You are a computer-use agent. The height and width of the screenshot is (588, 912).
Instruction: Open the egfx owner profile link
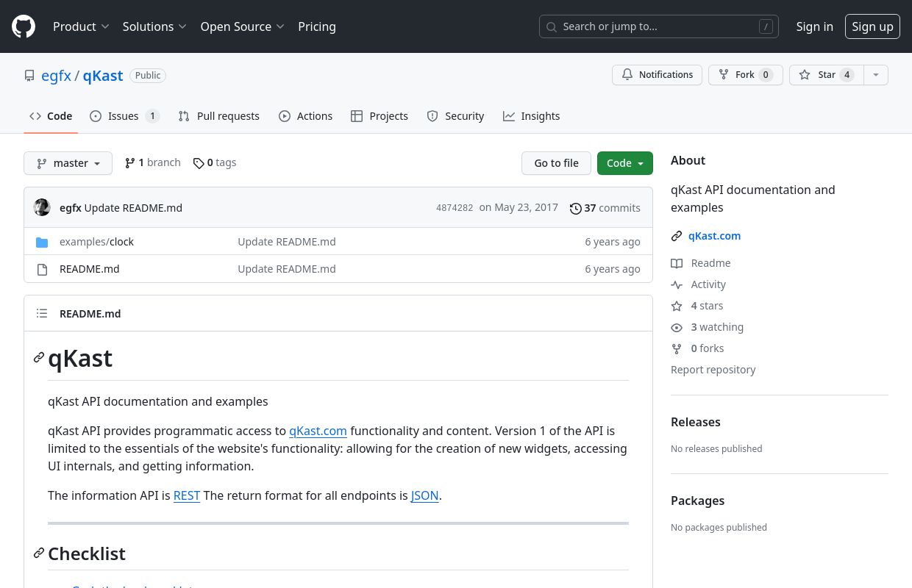point(56,76)
